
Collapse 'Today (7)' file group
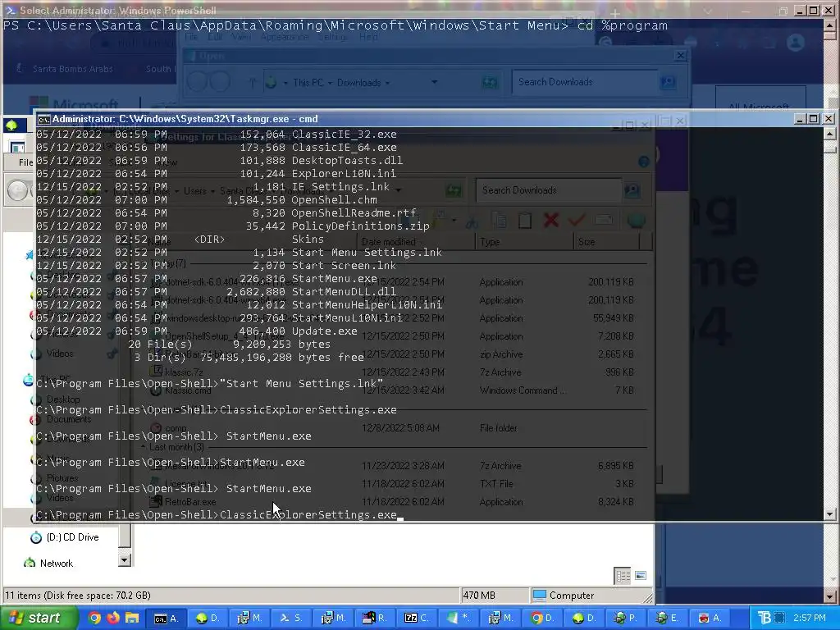pos(143,263)
